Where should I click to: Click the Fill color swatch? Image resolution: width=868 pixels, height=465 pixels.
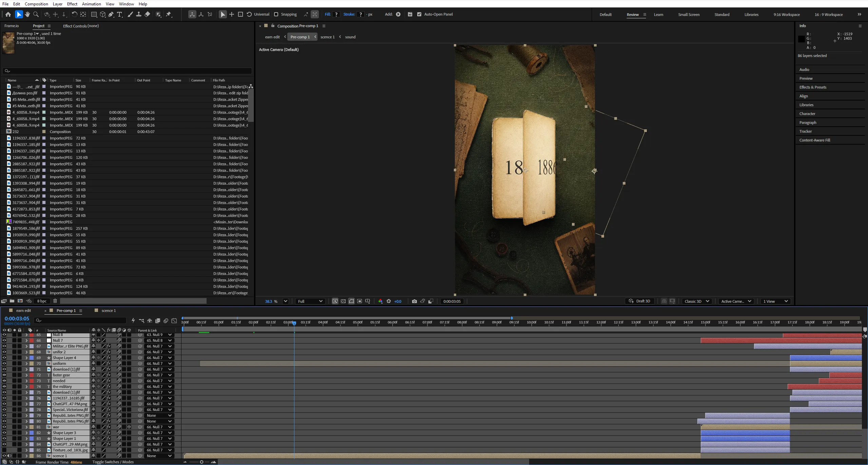tap(336, 14)
